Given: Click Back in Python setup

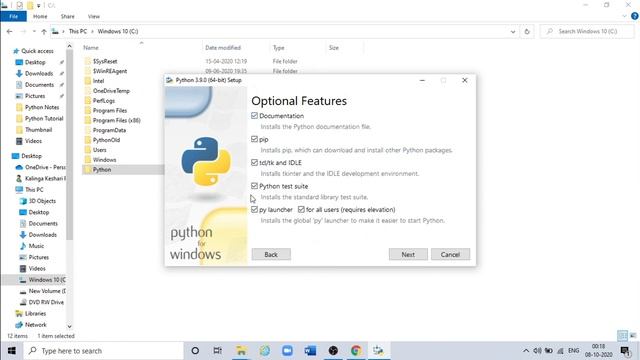Looking at the screenshot, I should 271,254.
